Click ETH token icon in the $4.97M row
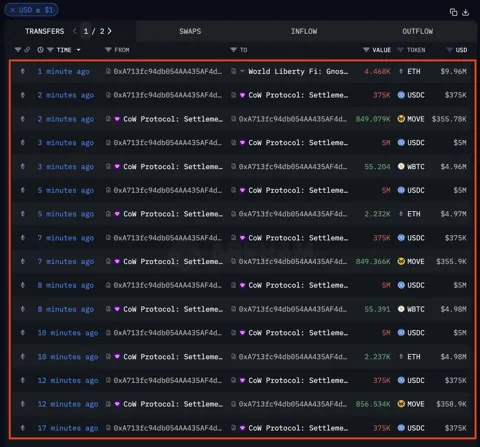 [401, 214]
